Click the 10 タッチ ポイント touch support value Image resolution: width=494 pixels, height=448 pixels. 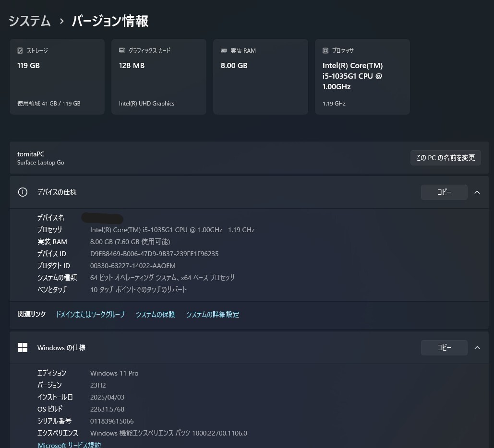[138, 289]
